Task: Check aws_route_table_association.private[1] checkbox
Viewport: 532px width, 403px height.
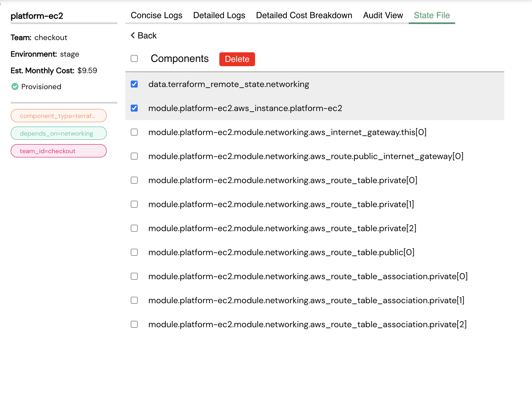Action: [134, 300]
